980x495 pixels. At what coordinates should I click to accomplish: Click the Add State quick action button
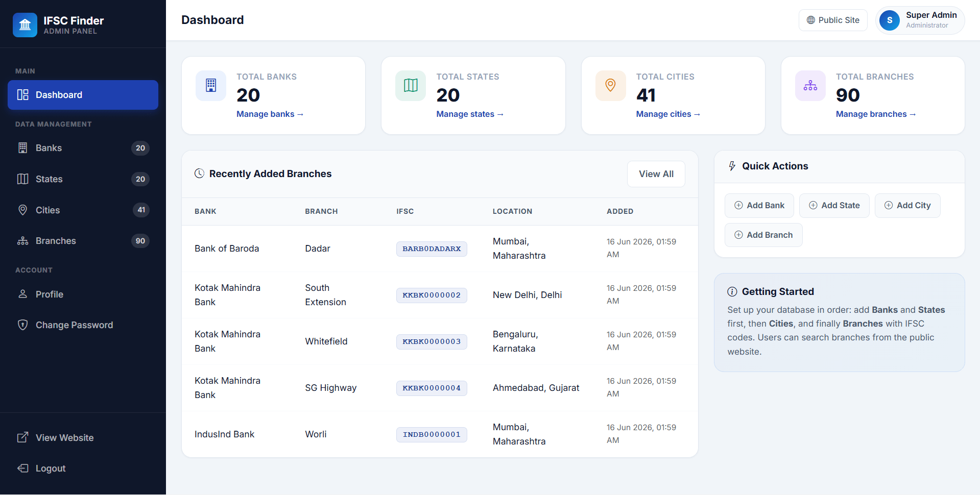click(x=834, y=206)
